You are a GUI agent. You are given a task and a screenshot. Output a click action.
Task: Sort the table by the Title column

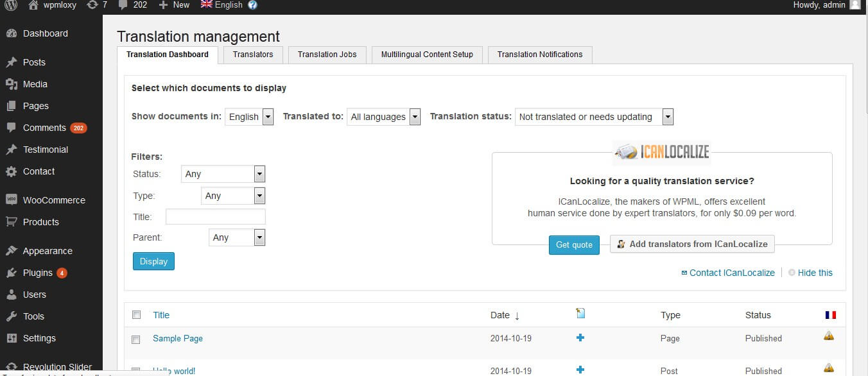pyautogui.click(x=161, y=315)
